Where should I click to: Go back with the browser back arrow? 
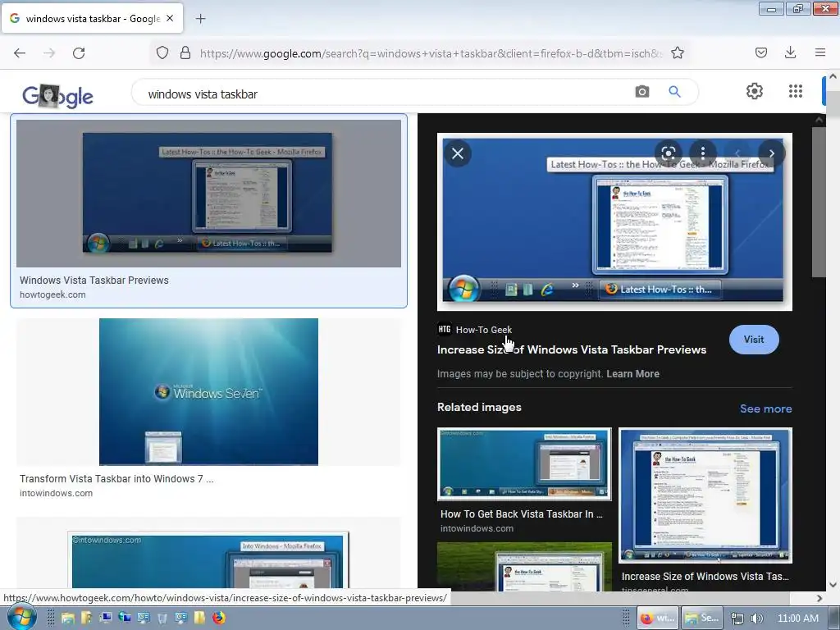[20, 53]
